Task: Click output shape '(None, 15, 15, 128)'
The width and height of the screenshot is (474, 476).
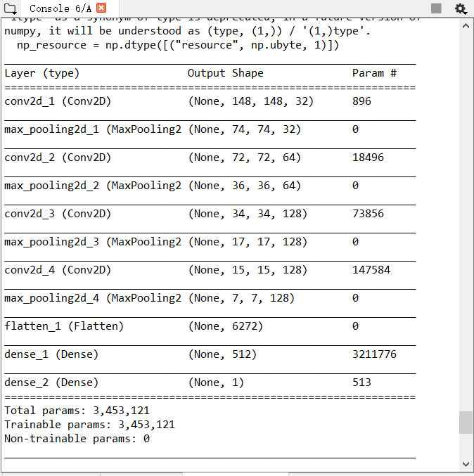Action: (248, 270)
